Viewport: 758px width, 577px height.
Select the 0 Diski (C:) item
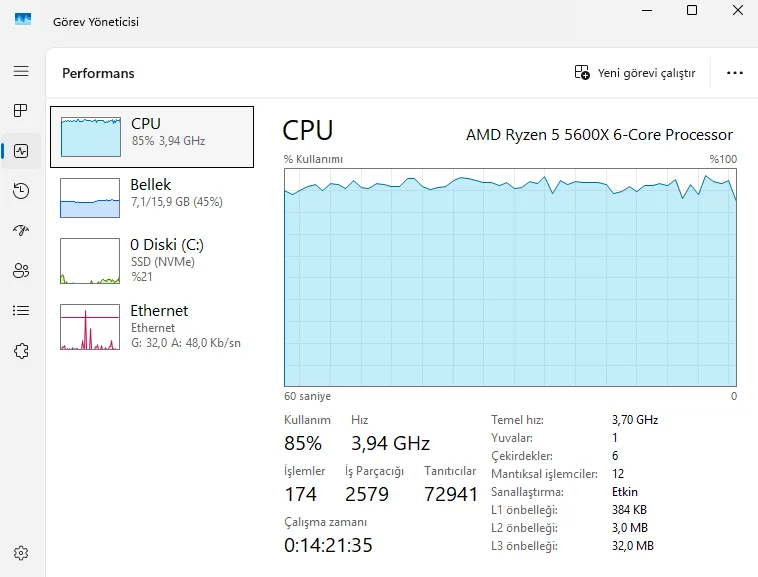click(152, 260)
